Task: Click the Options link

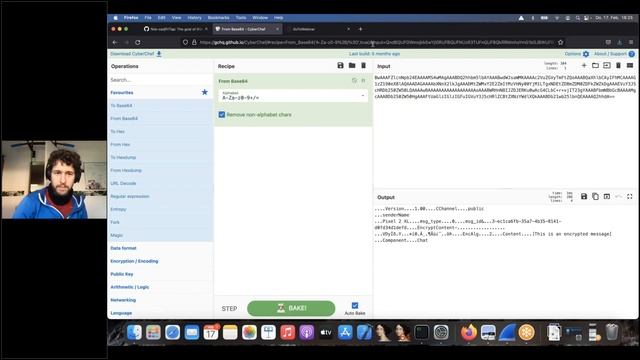Action: point(573,54)
